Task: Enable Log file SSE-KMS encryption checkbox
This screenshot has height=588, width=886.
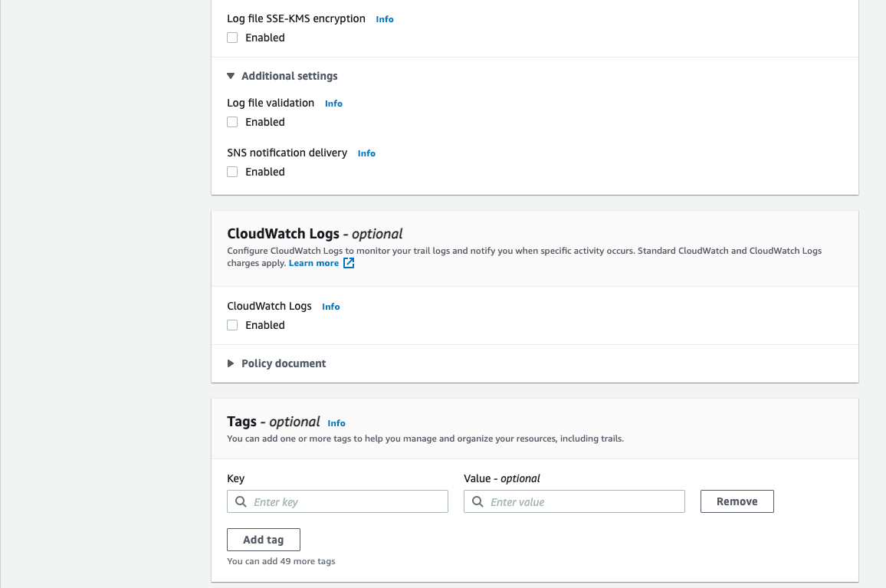Action: tap(232, 38)
